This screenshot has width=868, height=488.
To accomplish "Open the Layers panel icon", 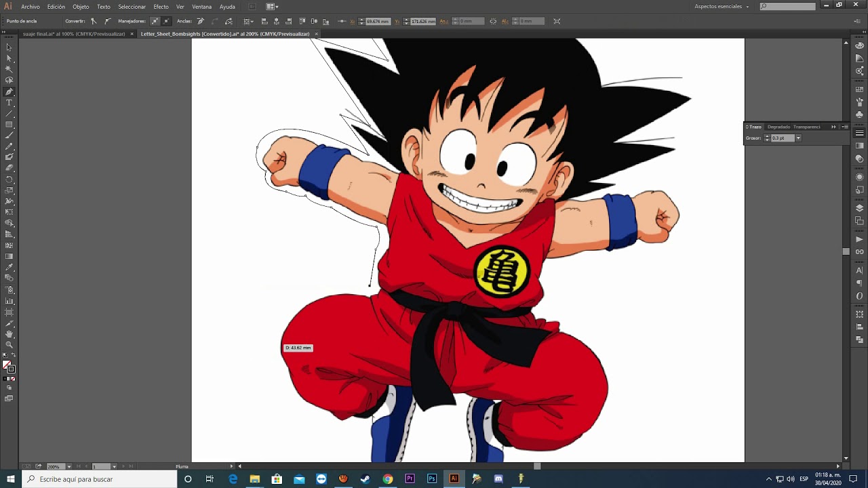I will click(x=859, y=208).
